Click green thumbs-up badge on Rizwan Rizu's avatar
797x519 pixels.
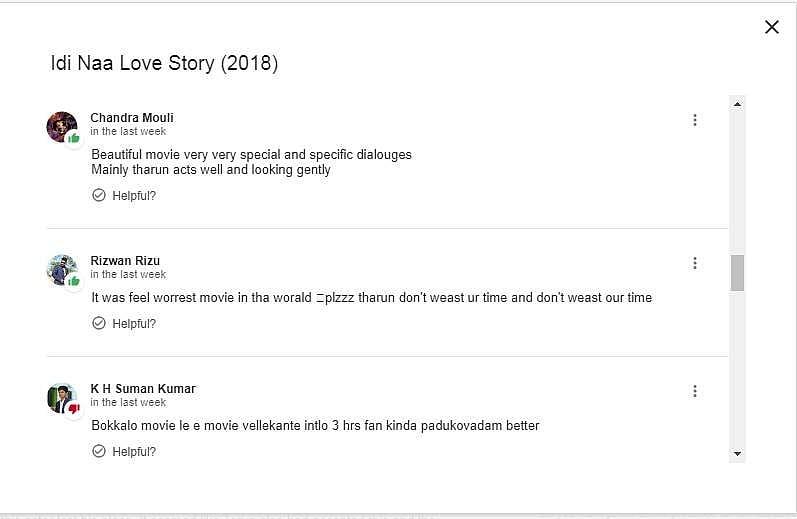point(74,281)
